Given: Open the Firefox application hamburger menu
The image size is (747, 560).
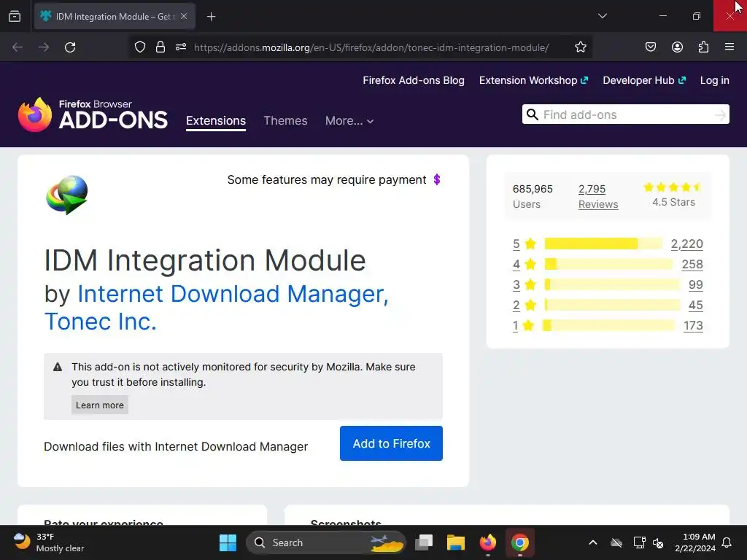Looking at the screenshot, I should coord(729,47).
